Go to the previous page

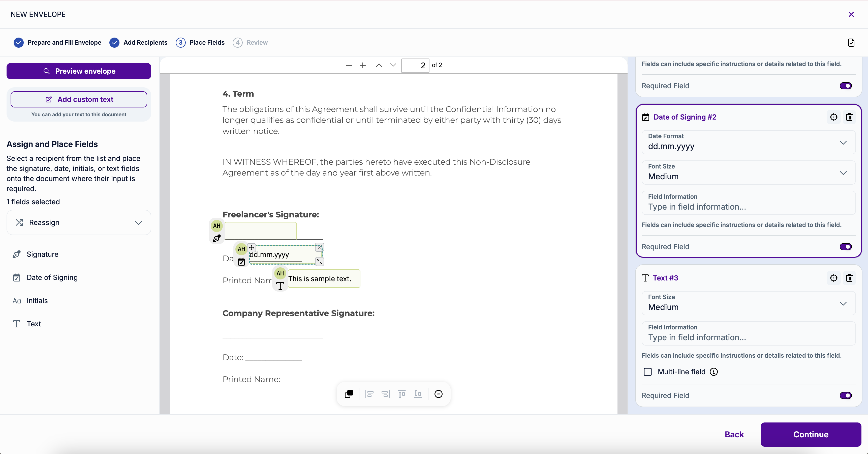click(379, 65)
